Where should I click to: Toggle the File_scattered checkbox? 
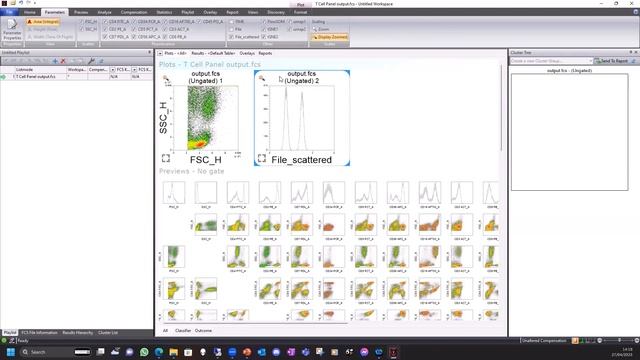click(x=231, y=37)
